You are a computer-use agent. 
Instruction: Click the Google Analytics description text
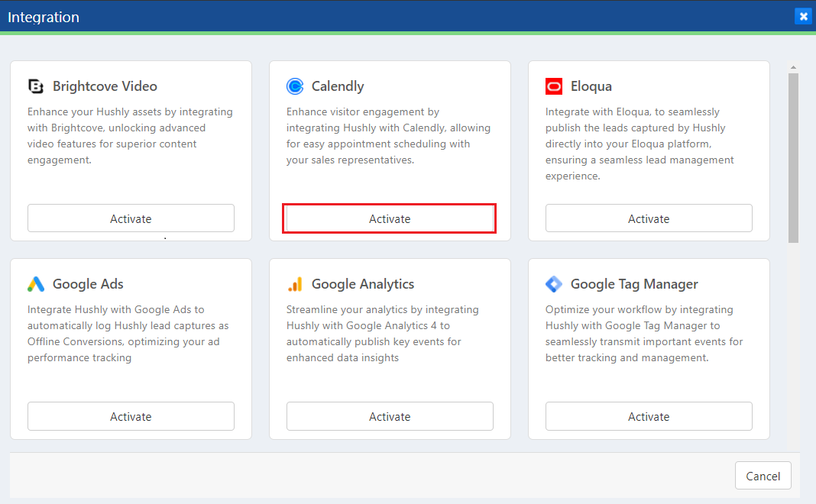coord(383,334)
